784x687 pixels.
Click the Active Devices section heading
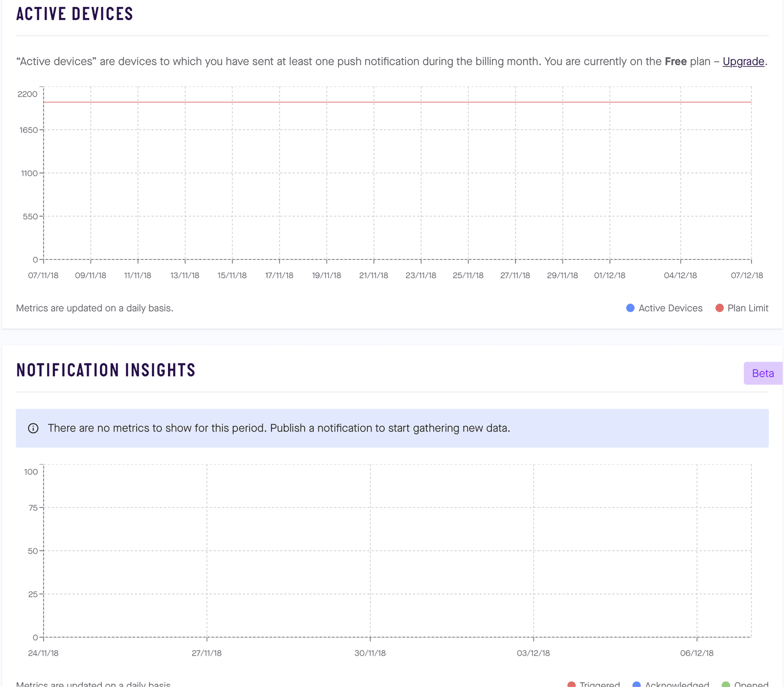[74, 14]
